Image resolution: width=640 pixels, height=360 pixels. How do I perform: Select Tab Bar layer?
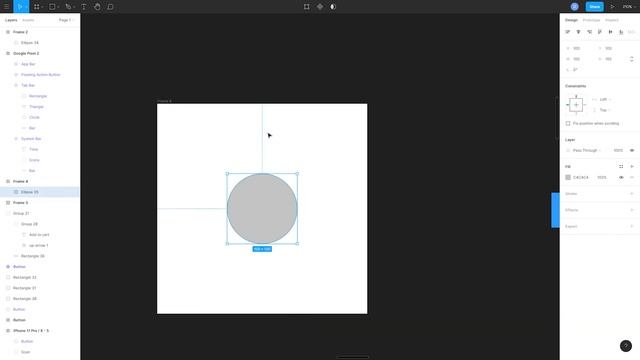pyautogui.click(x=40, y=85)
